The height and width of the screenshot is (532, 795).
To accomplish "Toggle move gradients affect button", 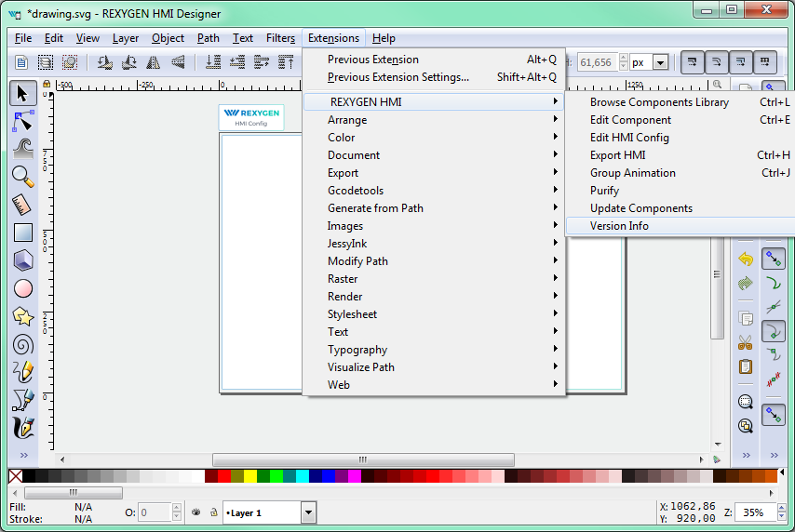I will [741, 63].
